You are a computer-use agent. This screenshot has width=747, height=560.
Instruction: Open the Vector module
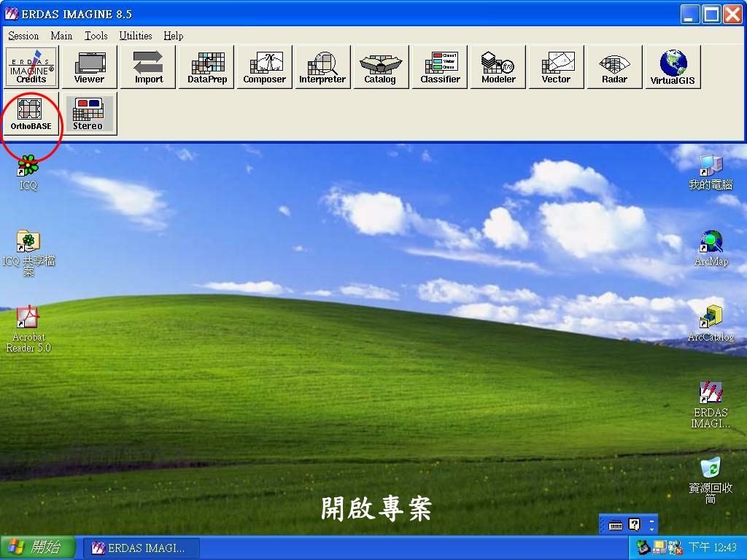[x=557, y=67]
